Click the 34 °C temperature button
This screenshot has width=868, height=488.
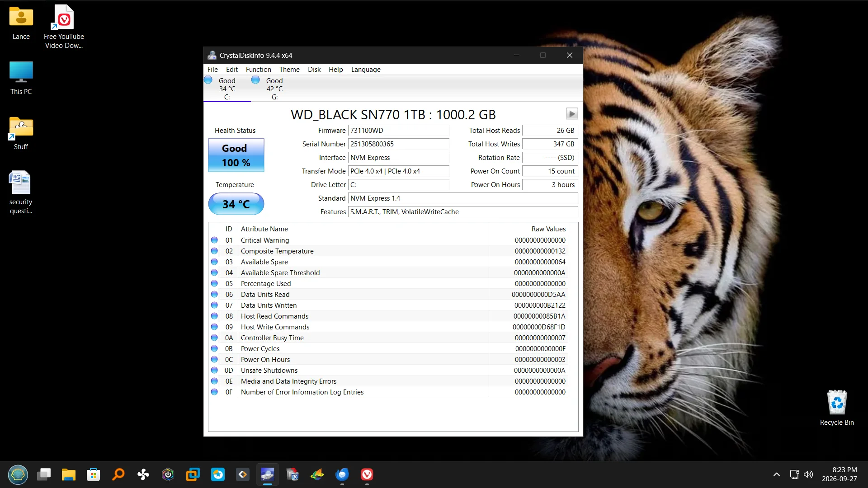(x=236, y=204)
